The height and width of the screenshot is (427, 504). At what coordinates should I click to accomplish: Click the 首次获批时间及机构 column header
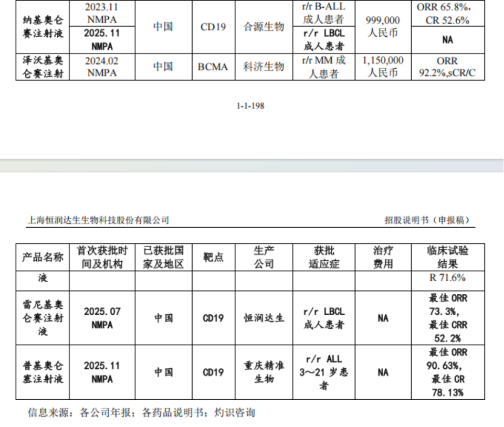(102, 257)
